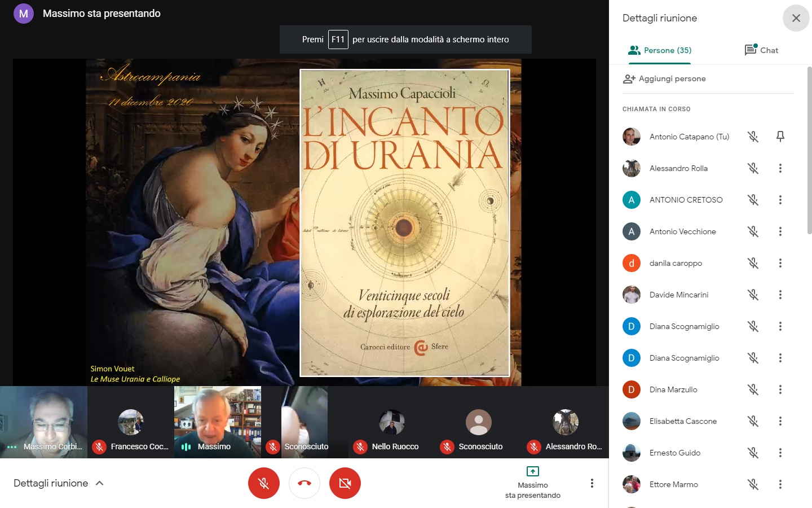The image size is (812, 508).
Task: Click ANTONIO CRETOSO name in list
Action: pos(686,200)
